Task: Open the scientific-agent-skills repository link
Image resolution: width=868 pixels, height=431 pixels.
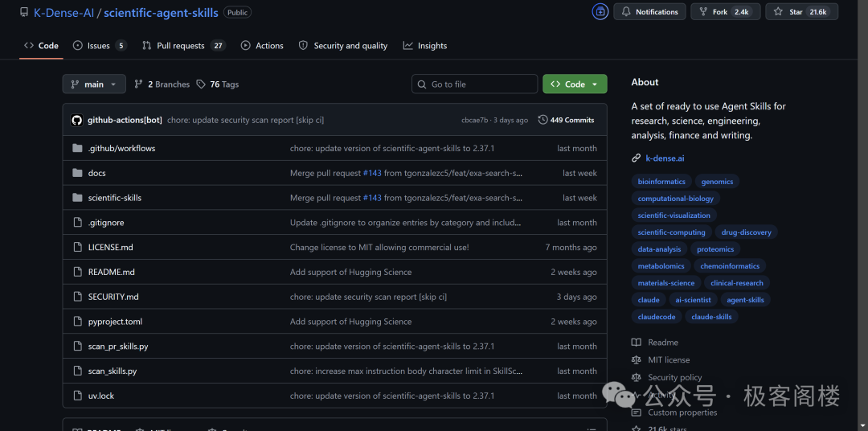Action: coord(161,12)
